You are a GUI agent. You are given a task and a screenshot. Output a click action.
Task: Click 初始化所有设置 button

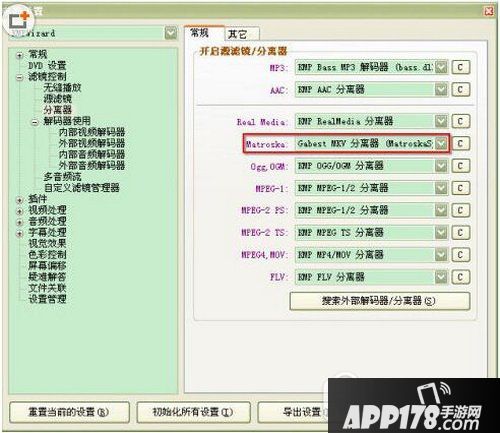(x=193, y=412)
